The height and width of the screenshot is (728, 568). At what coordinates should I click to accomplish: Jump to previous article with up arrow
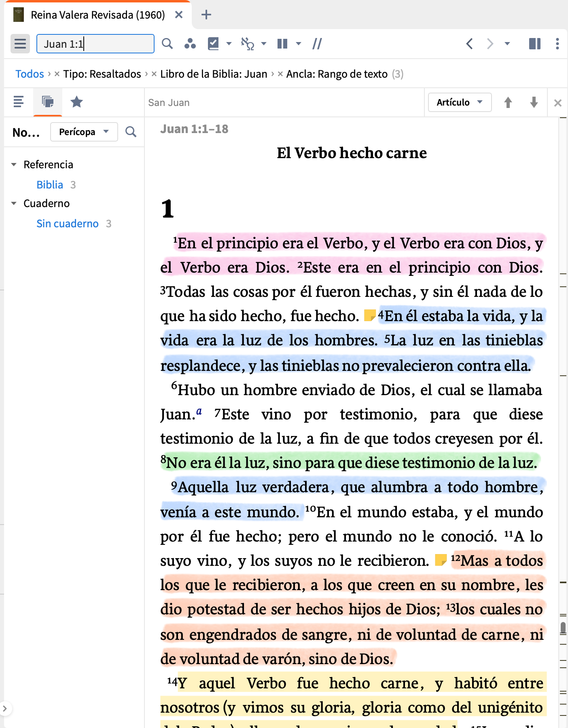[508, 102]
